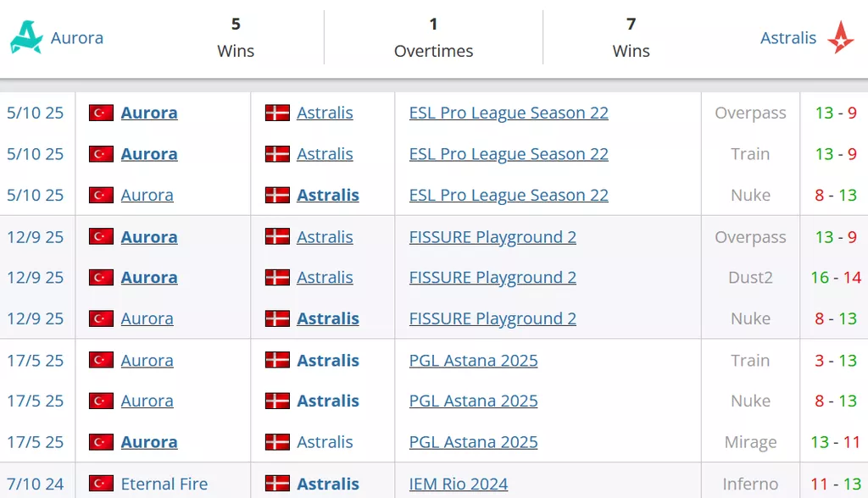Click Turkey flag in the 3 - 13 Train row

101,360
